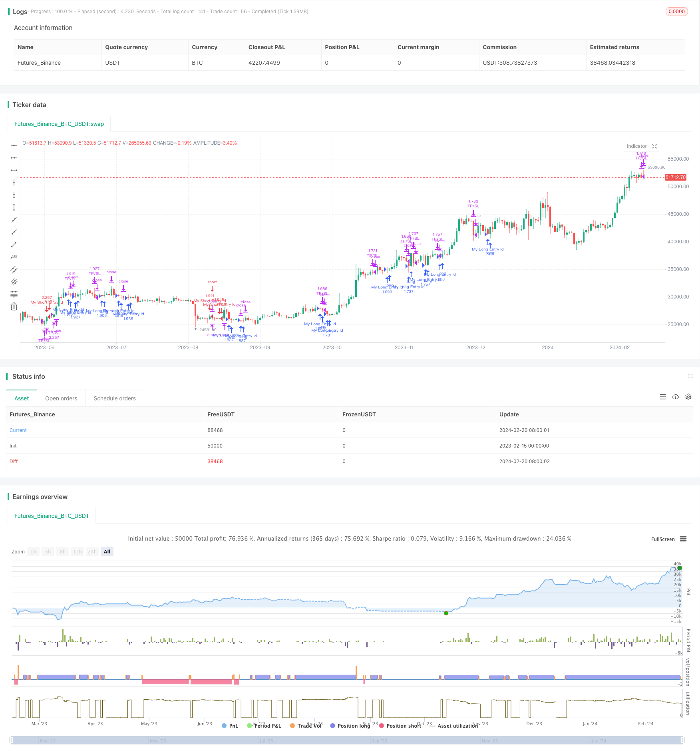The image size is (700, 756).
Task: Select the horizontal straight line drawing tool
Action: 14,145
